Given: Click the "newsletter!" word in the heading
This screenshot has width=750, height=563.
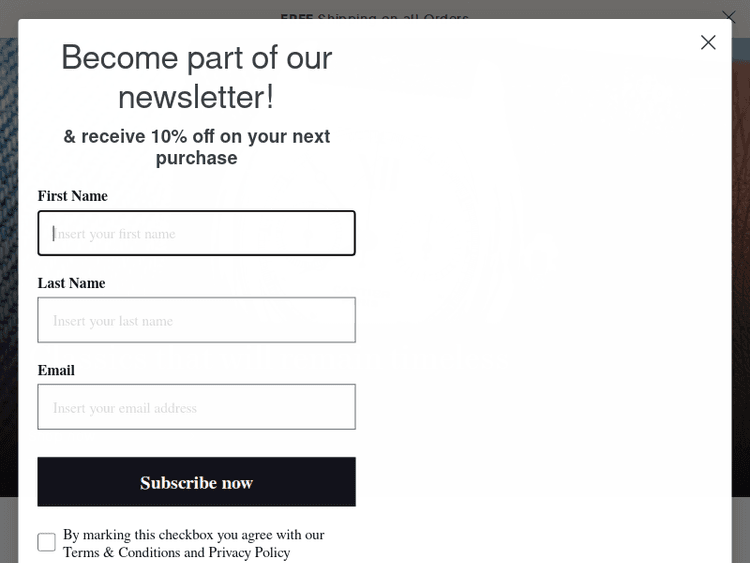Looking at the screenshot, I should (x=196, y=97).
